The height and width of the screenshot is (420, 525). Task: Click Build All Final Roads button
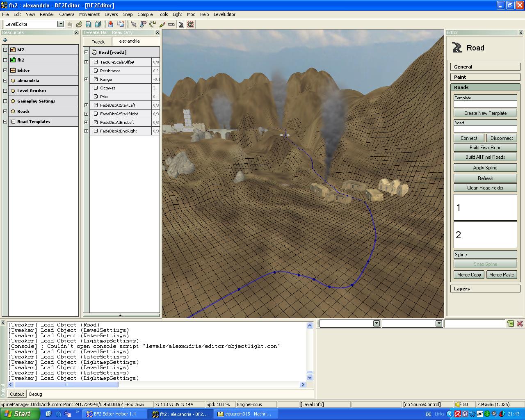pos(485,157)
